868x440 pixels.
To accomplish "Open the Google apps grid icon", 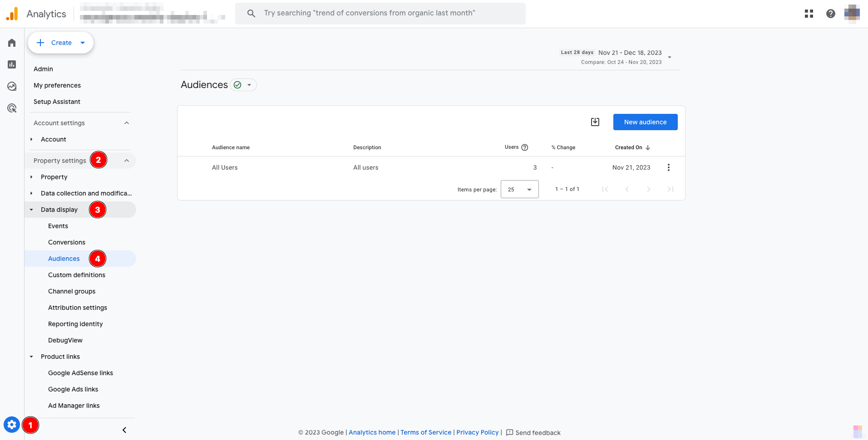I will click(x=809, y=14).
